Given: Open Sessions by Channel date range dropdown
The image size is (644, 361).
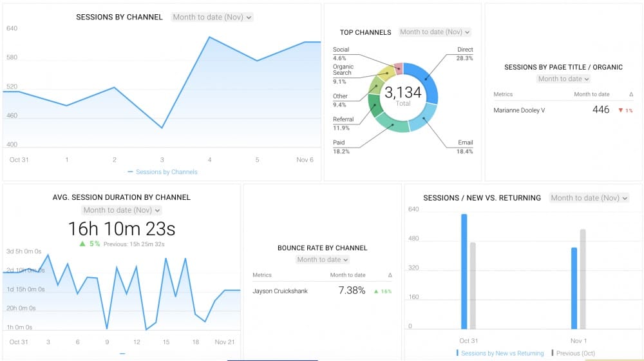Looking at the screenshot, I should (212, 17).
